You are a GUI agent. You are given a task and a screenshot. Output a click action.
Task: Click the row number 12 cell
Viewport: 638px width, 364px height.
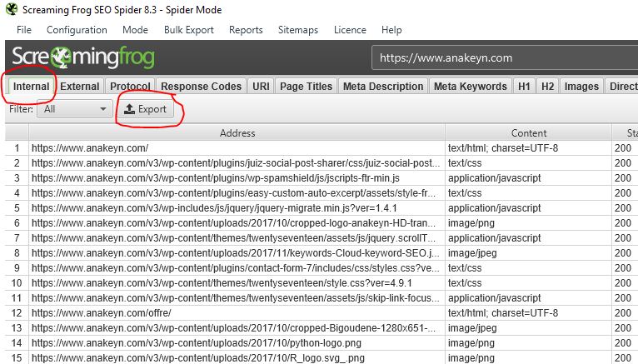(17, 313)
